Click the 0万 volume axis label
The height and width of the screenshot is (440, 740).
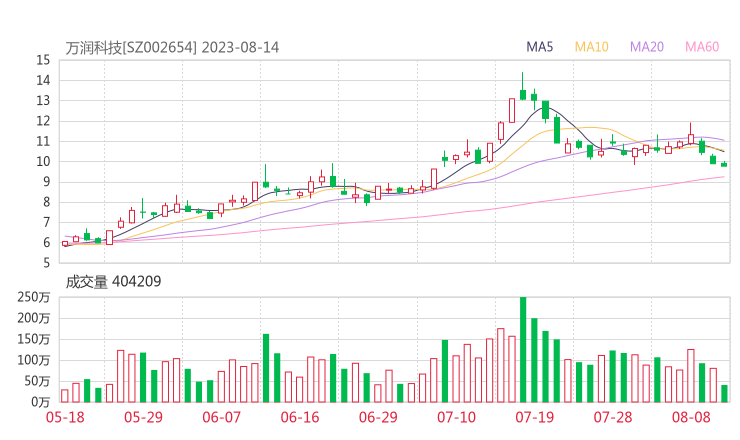pyautogui.click(x=41, y=402)
